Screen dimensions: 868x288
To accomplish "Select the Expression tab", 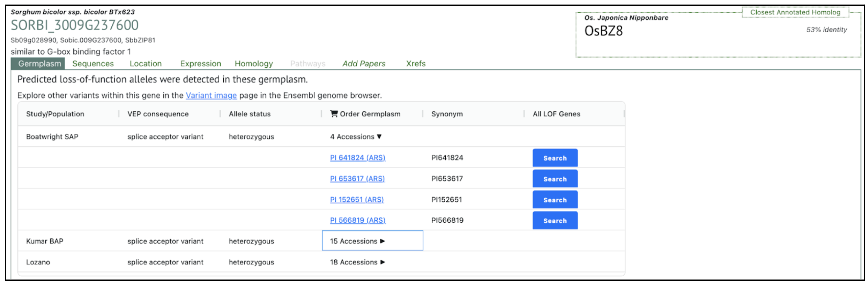I will pos(200,64).
